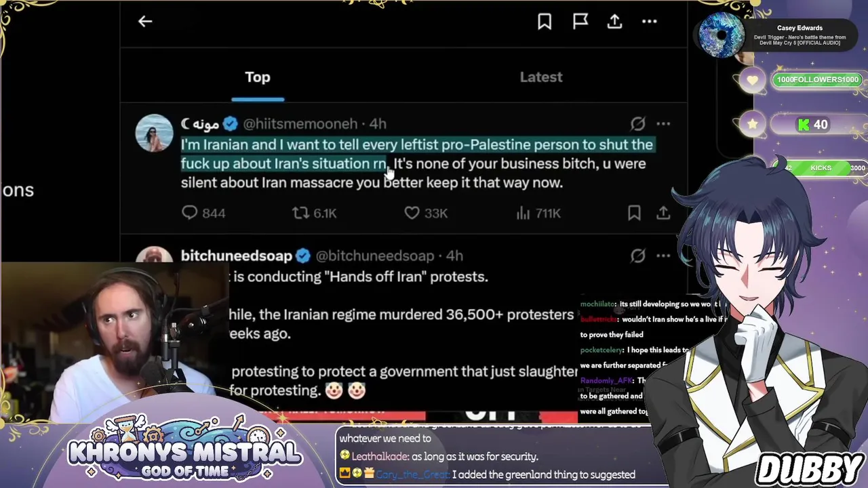The width and height of the screenshot is (868, 488).
Task: Switch to the Top tab
Action: 258,77
